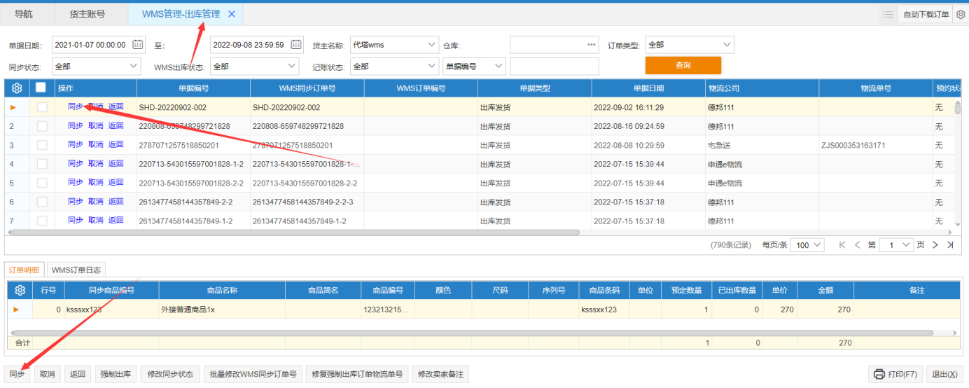This screenshot has height=388, width=969.
Task: Check the box for row SHD-20220902-002
Action: point(42,107)
